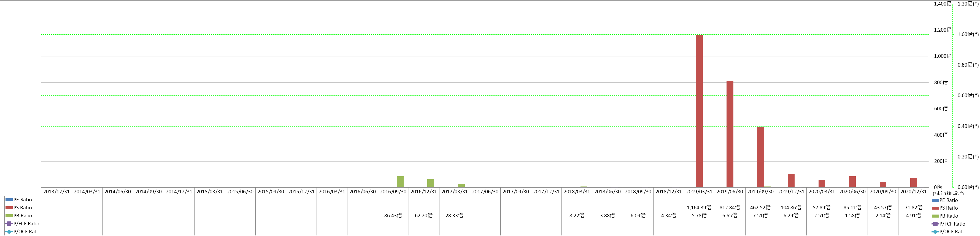Click the 1,200倍 primary axis label

pyautogui.click(x=943, y=30)
